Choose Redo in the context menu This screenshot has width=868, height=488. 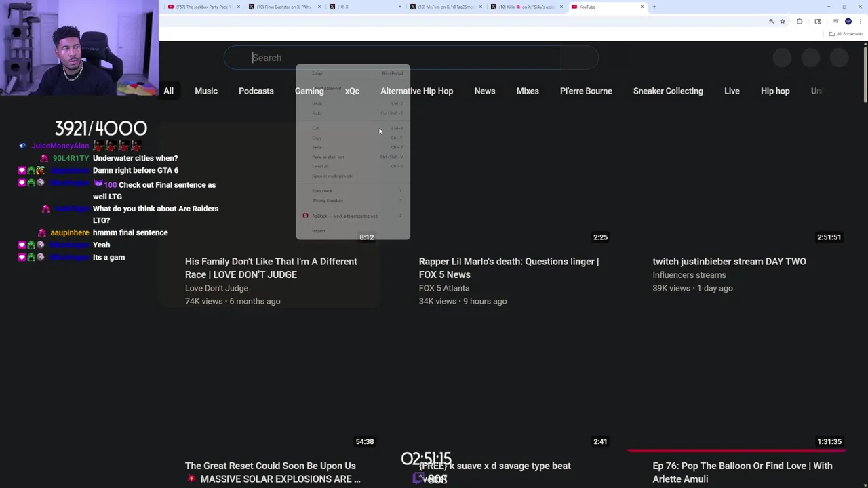coord(353,113)
